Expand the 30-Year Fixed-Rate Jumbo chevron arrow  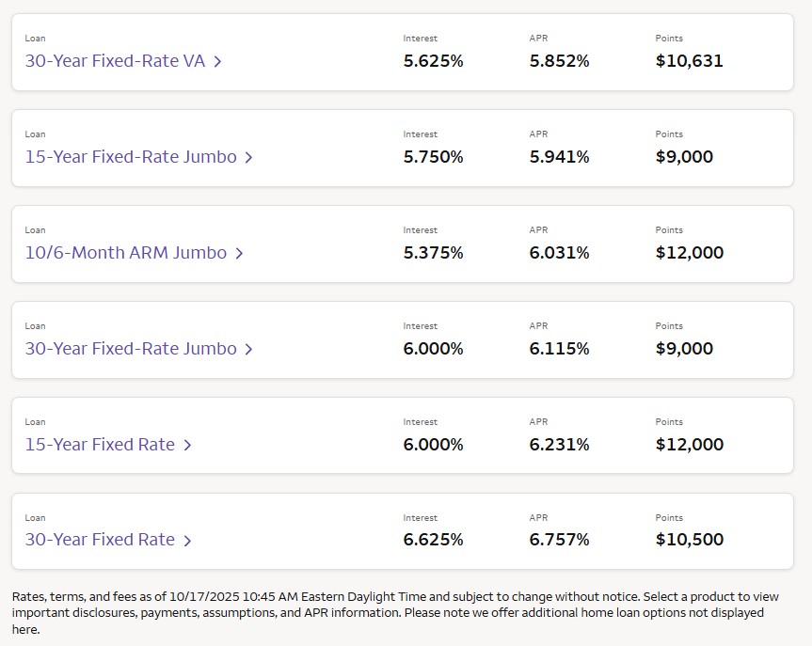tap(248, 350)
